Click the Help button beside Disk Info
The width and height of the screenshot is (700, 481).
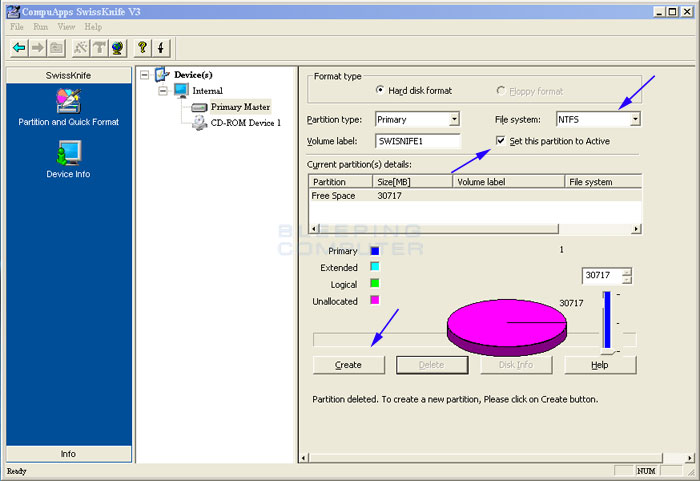[x=600, y=365]
